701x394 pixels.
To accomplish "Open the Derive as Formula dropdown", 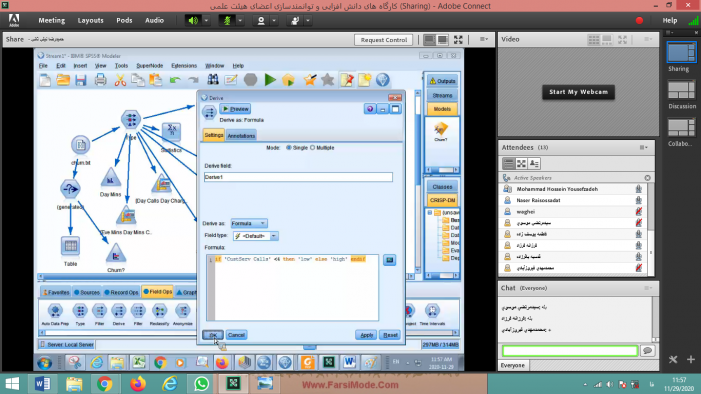I will [x=249, y=223].
